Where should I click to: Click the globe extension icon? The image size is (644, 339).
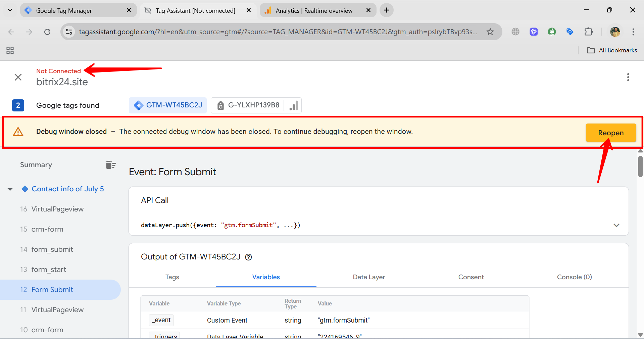coord(515,32)
